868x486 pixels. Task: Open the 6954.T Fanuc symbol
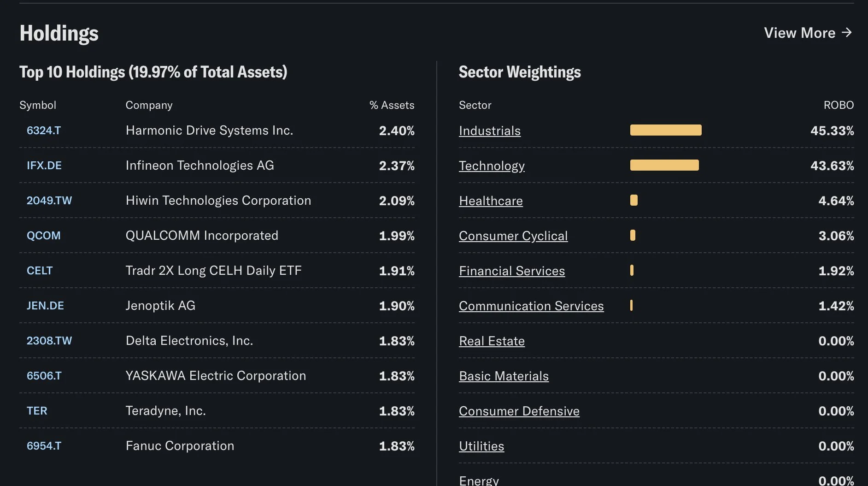(x=44, y=446)
